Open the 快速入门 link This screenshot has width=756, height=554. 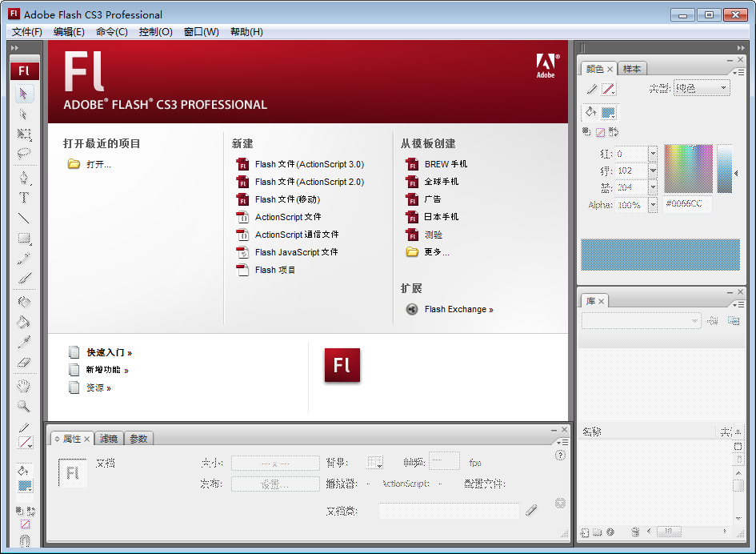point(109,353)
